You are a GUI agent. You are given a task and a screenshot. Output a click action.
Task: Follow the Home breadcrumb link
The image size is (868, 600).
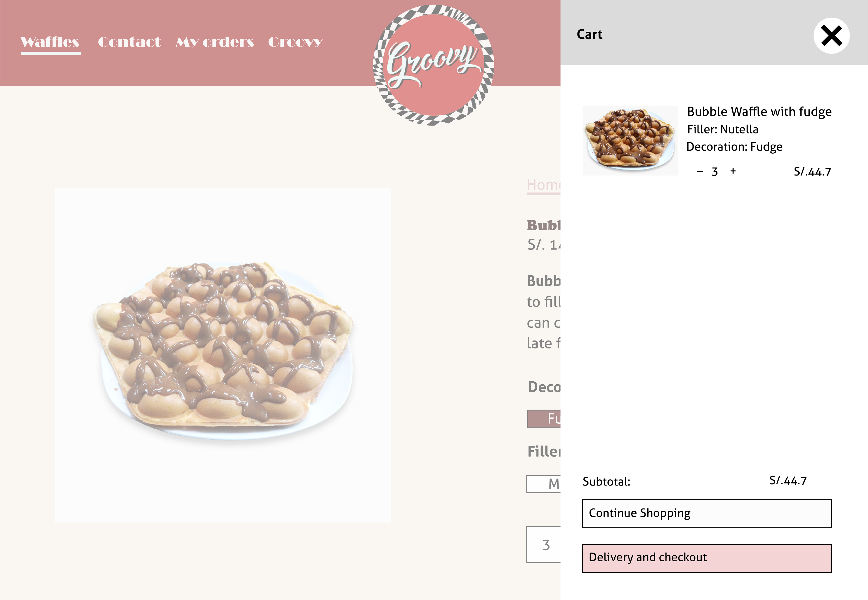point(543,185)
